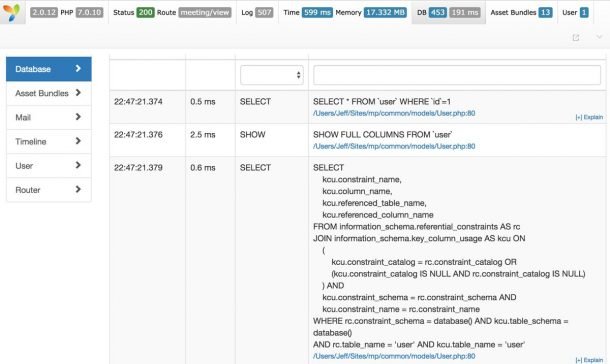Click the Asset Bundles chevron icon
The image size is (610, 364).
tap(78, 93)
